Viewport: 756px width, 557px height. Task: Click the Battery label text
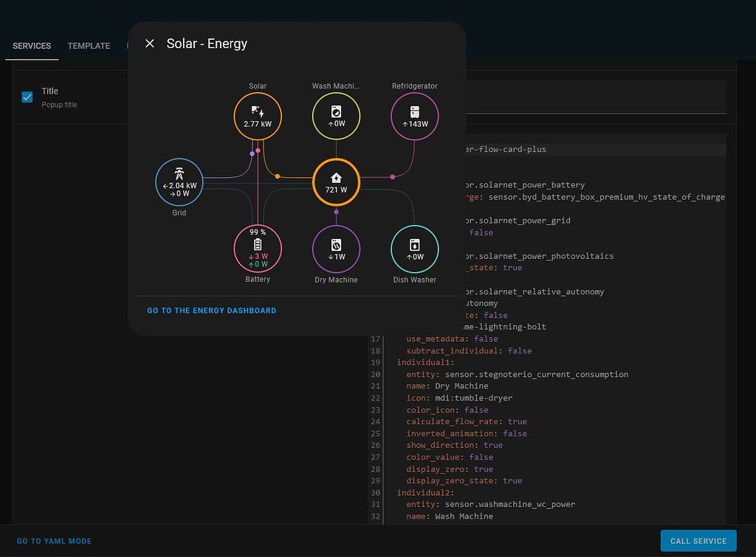point(258,280)
